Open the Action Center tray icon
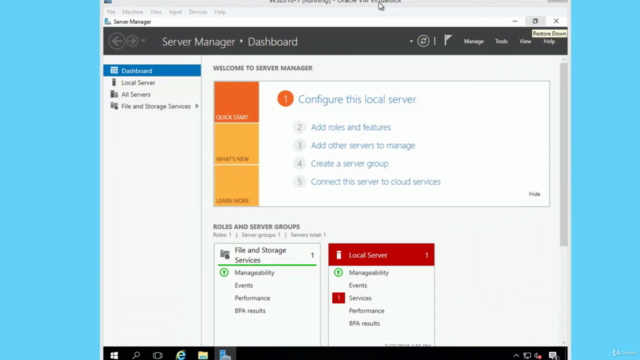 pyautogui.click(x=553, y=356)
